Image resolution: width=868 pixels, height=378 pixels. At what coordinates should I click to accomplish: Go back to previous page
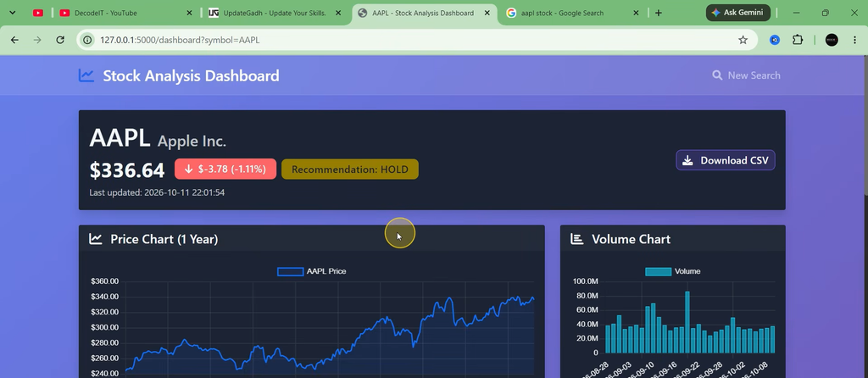[x=15, y=40]
